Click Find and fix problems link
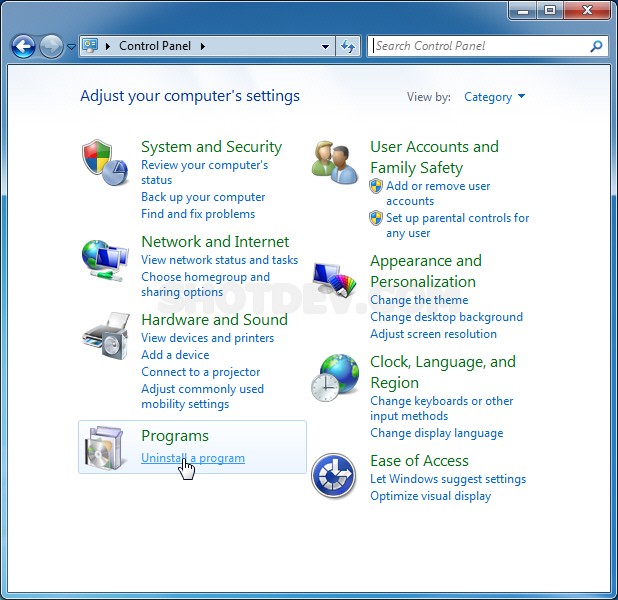Image resolution: width=618 pixels, height=600 pixels. [x=198, y=214]
